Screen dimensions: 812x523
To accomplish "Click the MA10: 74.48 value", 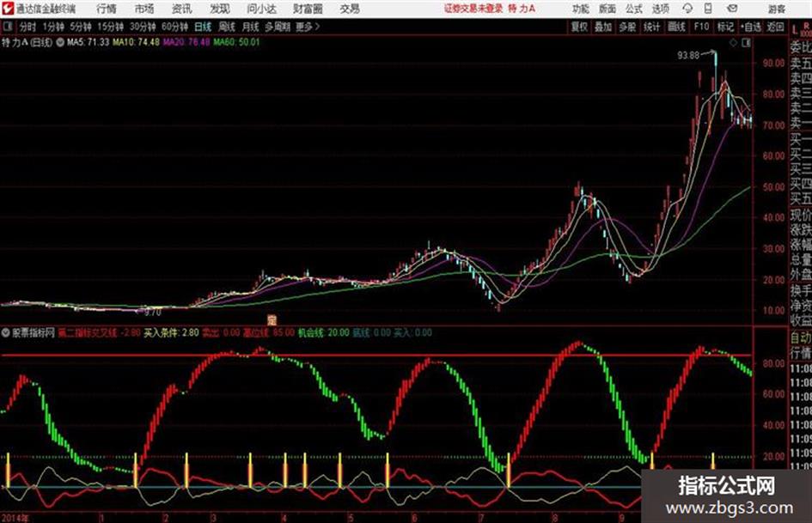I will point(137,42).
